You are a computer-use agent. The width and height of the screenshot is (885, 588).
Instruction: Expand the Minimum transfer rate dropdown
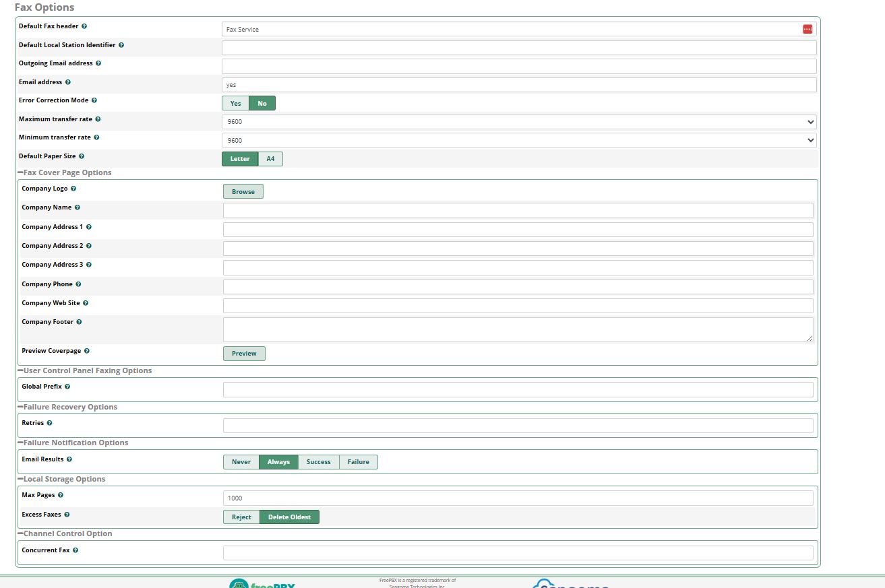[518, 140]
